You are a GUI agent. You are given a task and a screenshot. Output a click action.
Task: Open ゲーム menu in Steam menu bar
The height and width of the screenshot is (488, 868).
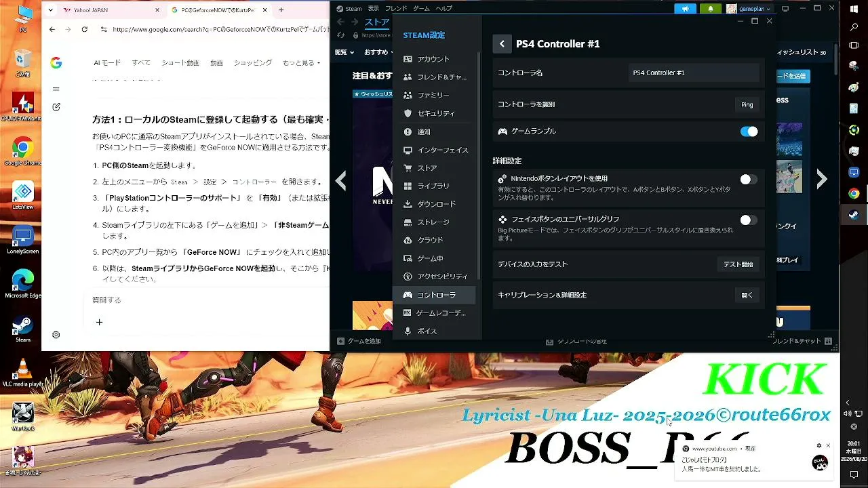(x=421, y=9)
